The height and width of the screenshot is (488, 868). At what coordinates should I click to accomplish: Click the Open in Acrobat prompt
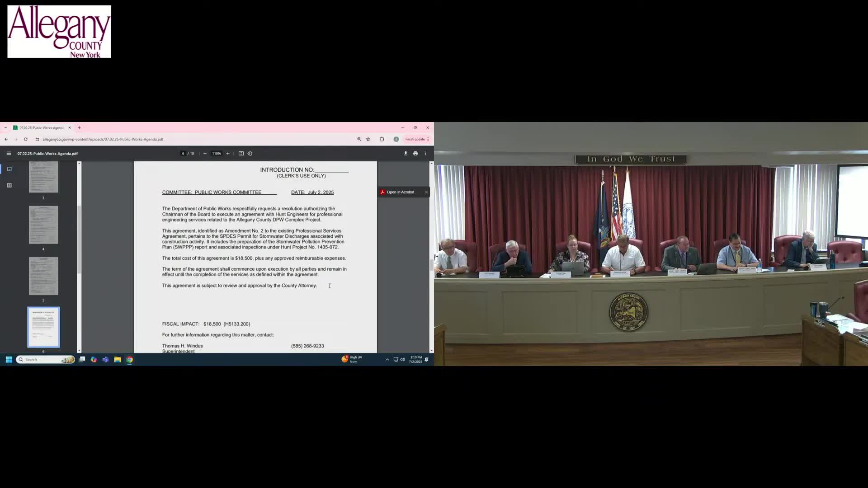pos(400,192)
